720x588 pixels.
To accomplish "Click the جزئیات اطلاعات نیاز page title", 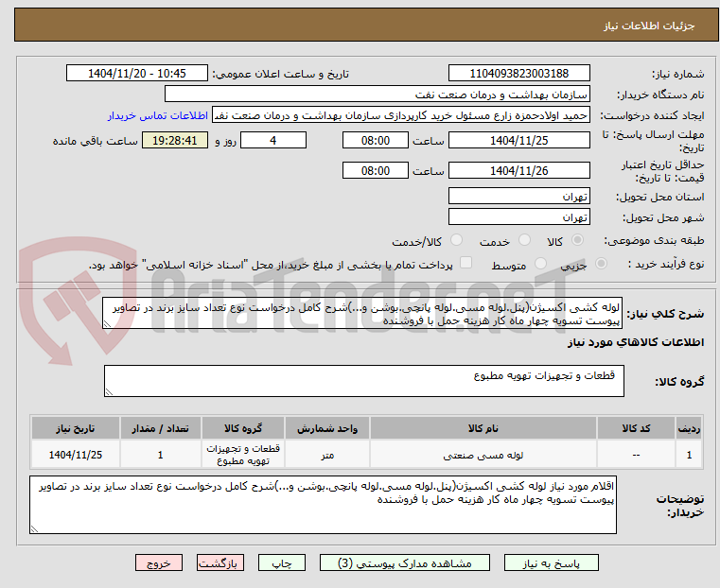I will (x=649, y=26).
